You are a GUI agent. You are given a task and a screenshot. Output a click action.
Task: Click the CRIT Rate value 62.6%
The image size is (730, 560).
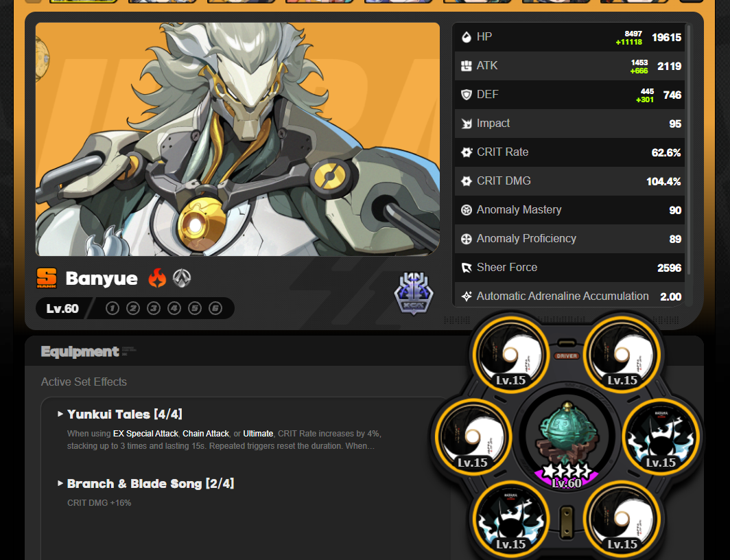pyautogui.click(x=666, y=153)
